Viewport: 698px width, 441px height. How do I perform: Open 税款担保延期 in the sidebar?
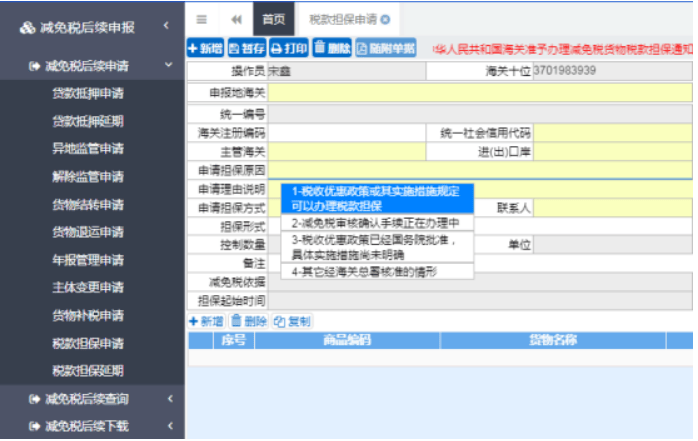[88, 371]
